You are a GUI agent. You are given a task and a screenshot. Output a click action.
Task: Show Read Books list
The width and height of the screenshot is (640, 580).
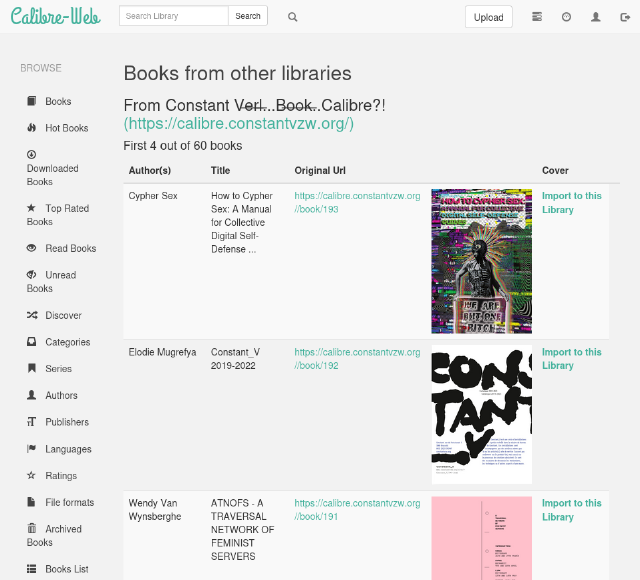pyautogui.click(x=70, y=248)
